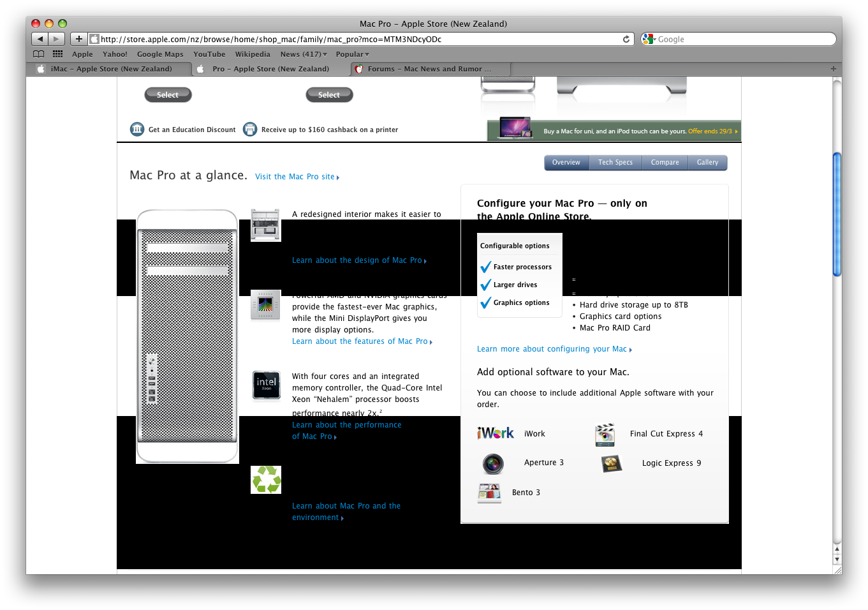Click the Bento 3 icon
Image resolution: width=868 pixels, height=610 pixels.
489,493
